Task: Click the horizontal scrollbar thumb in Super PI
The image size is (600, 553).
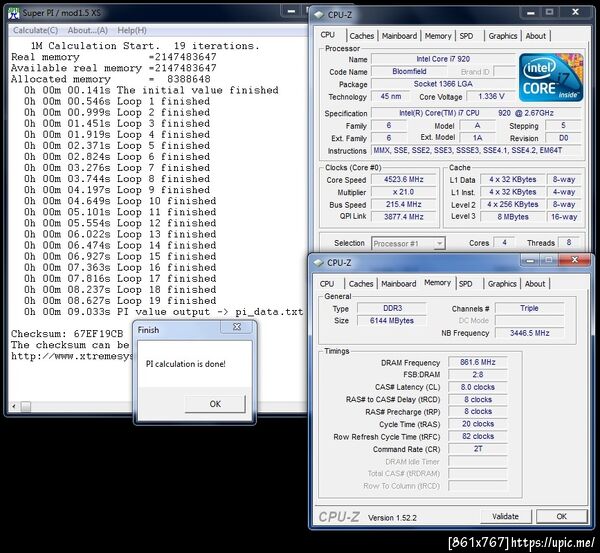Action: 26,406
